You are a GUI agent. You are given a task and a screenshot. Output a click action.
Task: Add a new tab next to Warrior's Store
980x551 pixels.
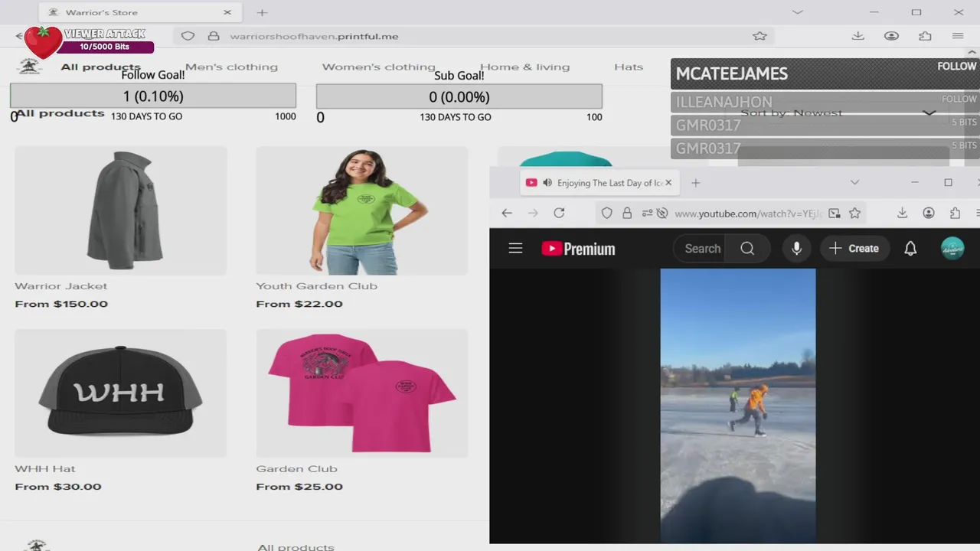[x=262, y=12]
